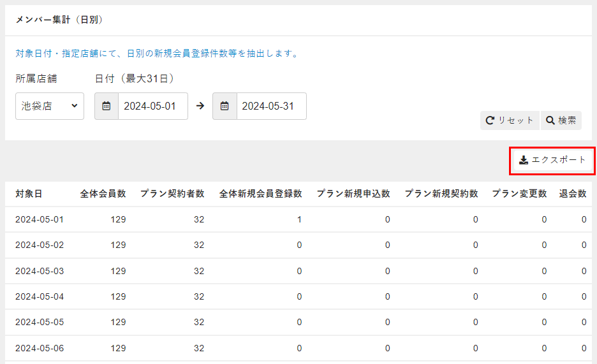This screenshot has height=364, width=597.
Task: Click the end date calendar icon
Action: pos(225,106)
